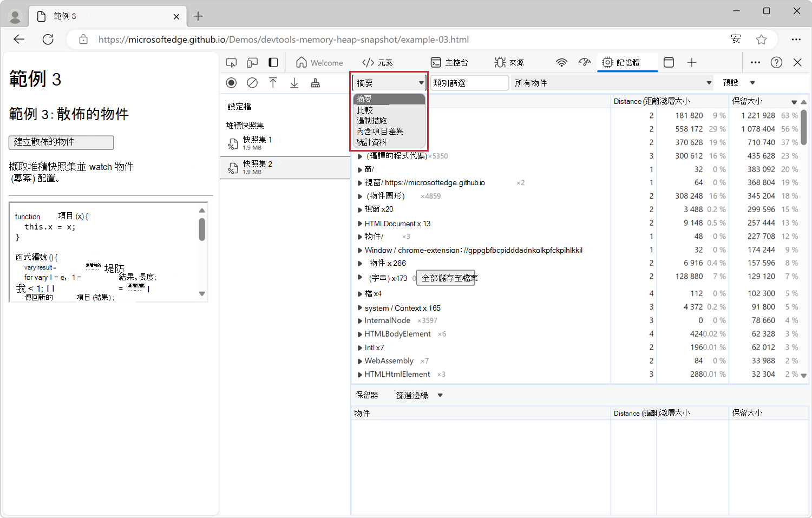This screenshot has height=518, width=812.
Task: Open the 篩選邊緣 dropdown
Action: (x=419, y=395)
